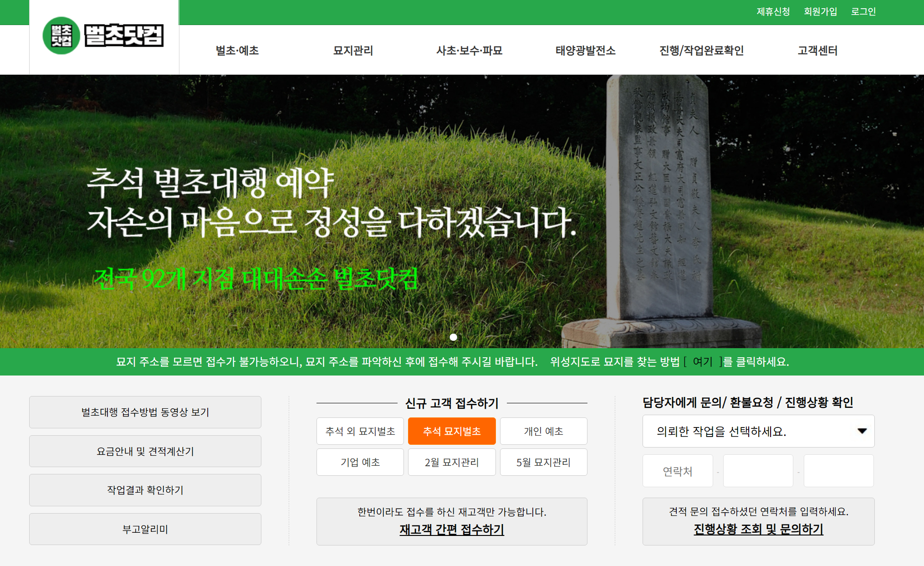Click the 로그인 link

click(863, 11)
